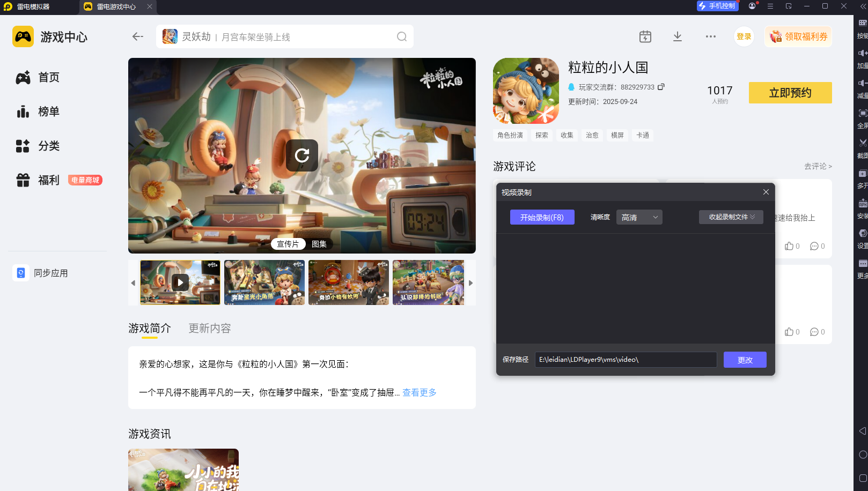Open the 分类 categories section
The image size is (868, 491).
point(38,146)
